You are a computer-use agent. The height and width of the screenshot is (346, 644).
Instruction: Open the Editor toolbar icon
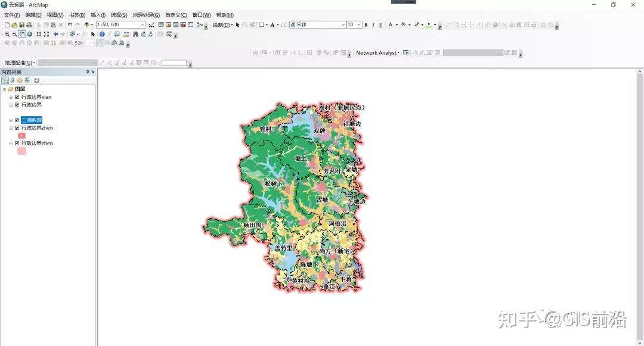(151, 24)
